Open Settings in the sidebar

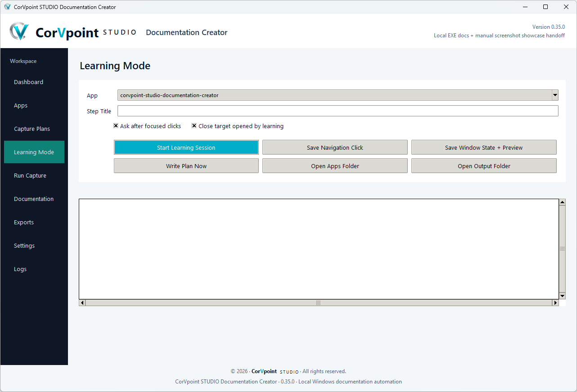[34, 245]
